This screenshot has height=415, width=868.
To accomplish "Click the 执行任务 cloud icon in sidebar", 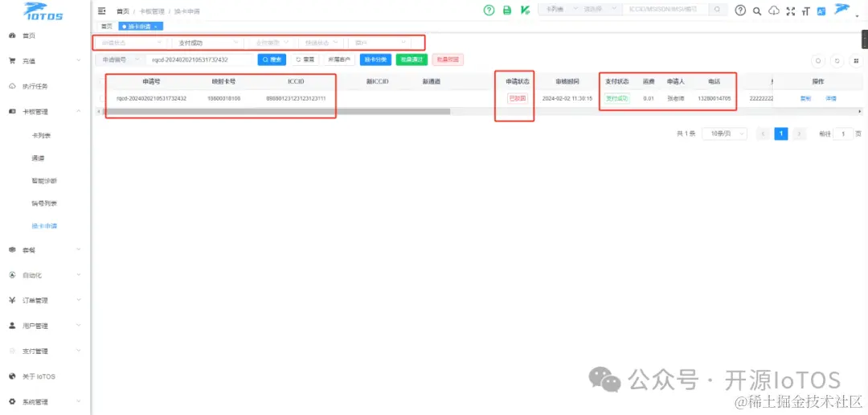I will (x=11, y=86).
